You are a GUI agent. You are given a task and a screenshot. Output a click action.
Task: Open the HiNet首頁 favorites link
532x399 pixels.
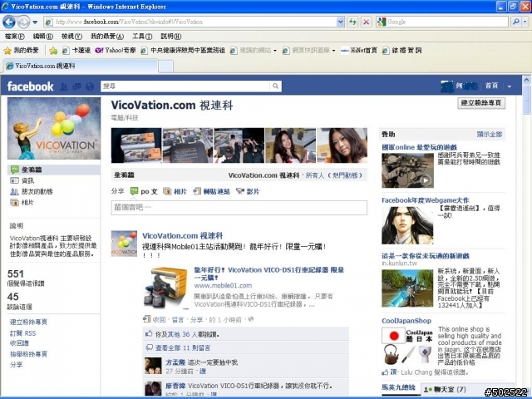tap(359, 51)
